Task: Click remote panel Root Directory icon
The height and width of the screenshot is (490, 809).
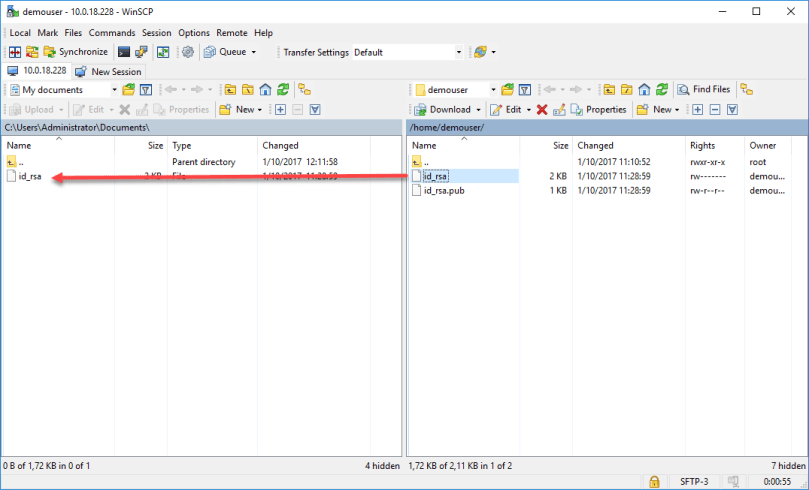Action: (x=627, y=90)
